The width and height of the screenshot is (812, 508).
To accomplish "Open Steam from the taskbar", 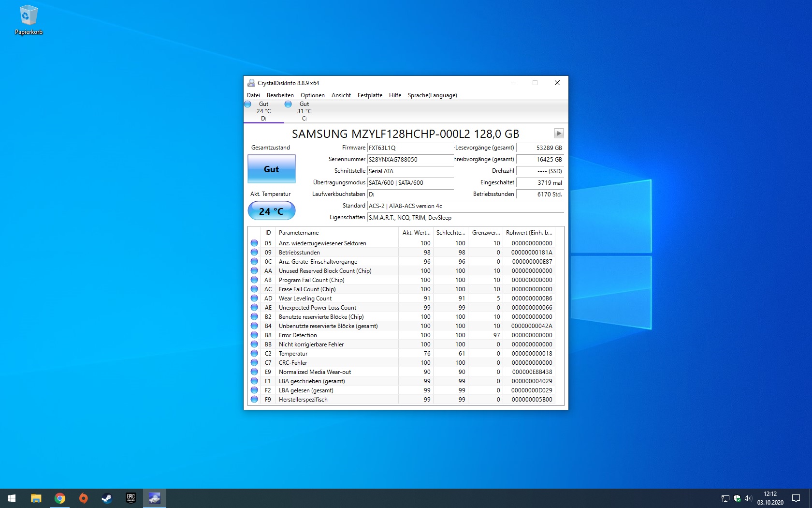I will coord(107,498).
